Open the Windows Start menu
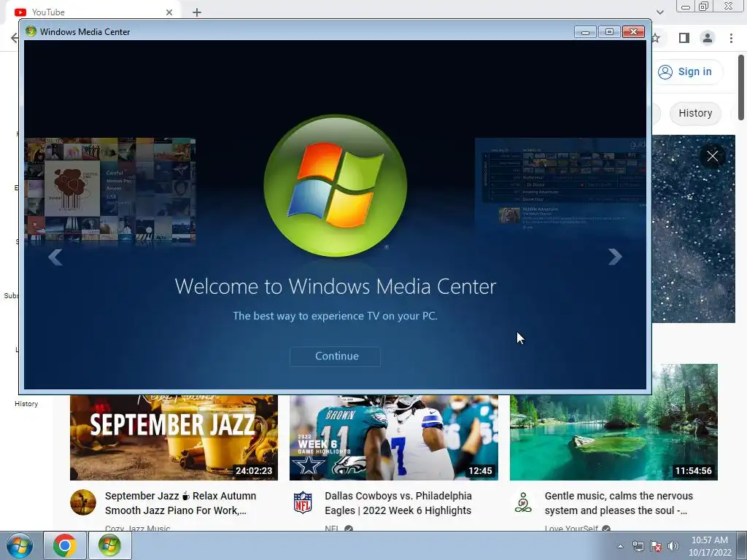 [20, 545]
